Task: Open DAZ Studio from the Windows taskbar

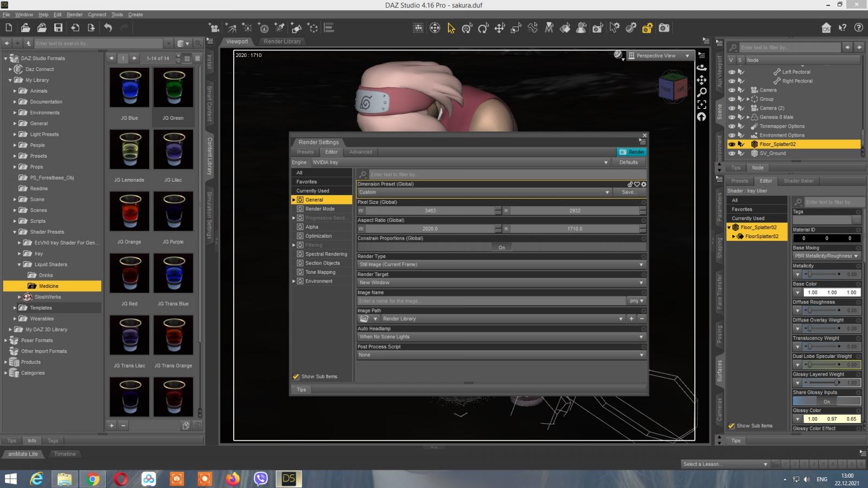Action: 289,478
